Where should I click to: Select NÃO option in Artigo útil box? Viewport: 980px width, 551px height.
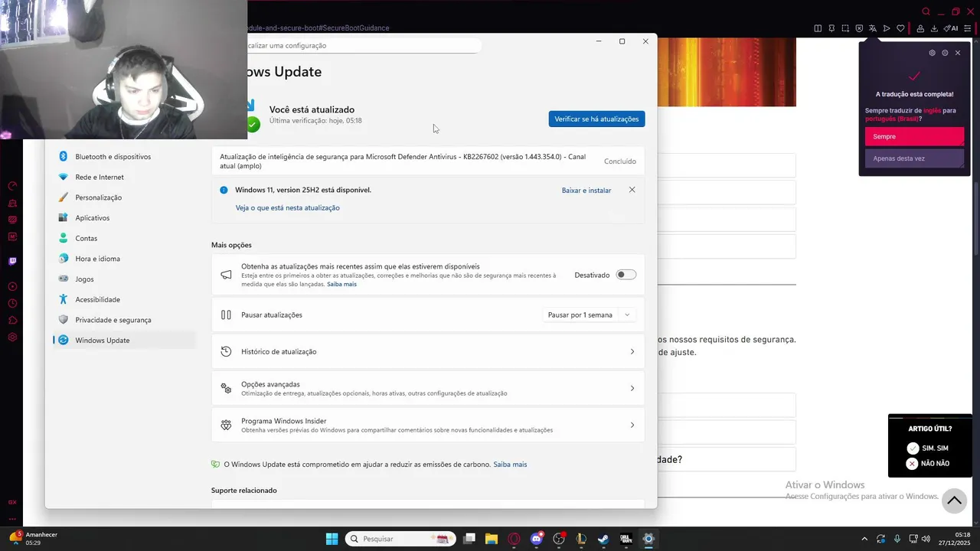[x=928, y=464]
